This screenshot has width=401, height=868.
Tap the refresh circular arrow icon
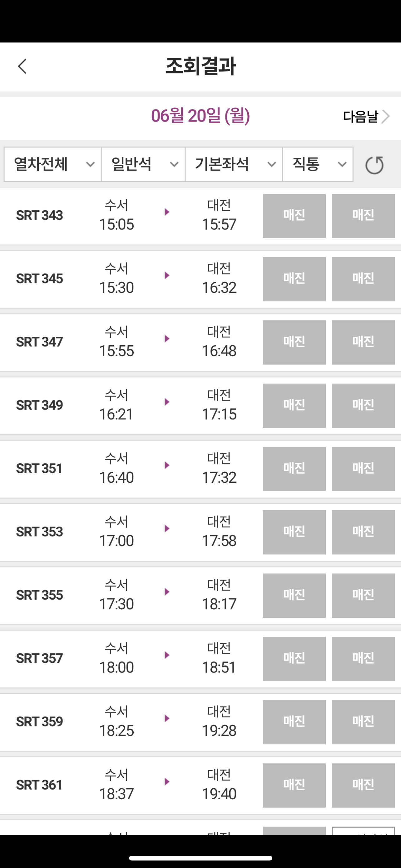374,165
